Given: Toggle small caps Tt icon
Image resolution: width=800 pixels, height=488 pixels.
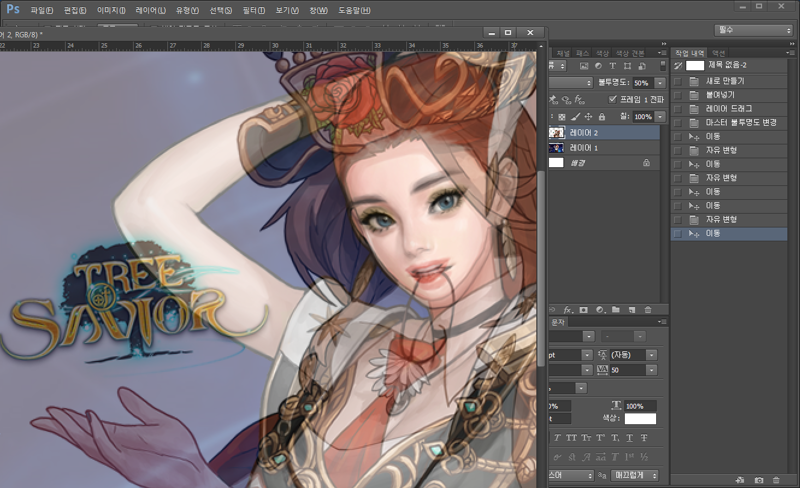Looking at the screenshot, I should tap(586, 438).
